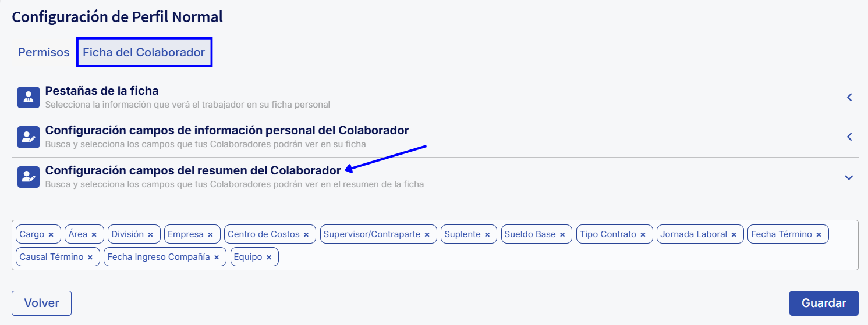The height and width of the screenshot is (325, 868).
Task: Select the Ficha del Colaborador tab
Action: point(144,52)
